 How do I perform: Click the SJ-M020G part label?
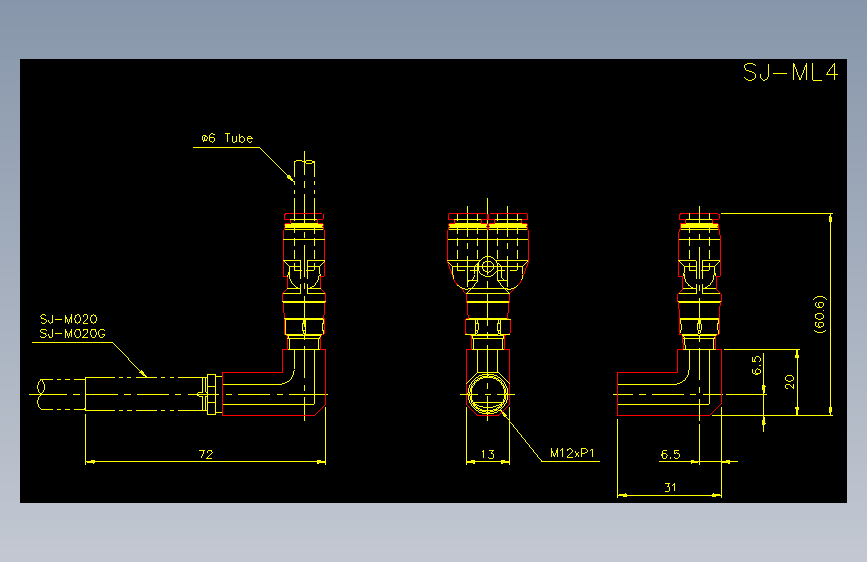(x=72, y=334)
